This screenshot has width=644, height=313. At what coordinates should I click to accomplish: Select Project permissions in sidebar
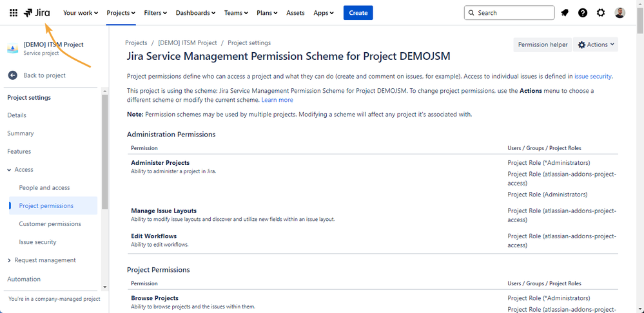pyautogui.click(x=54, y=205)
